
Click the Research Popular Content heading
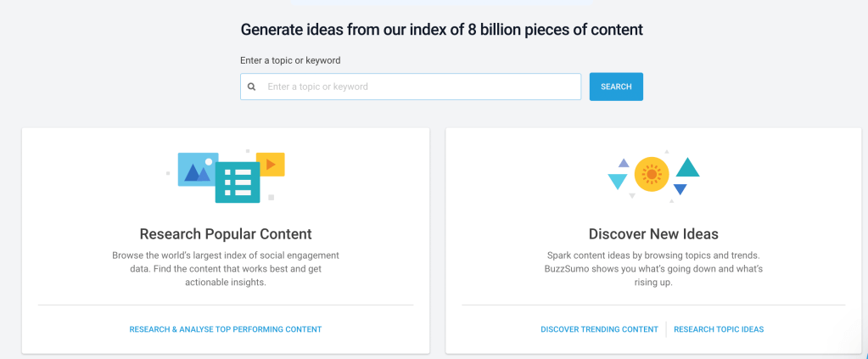point(226,234)
